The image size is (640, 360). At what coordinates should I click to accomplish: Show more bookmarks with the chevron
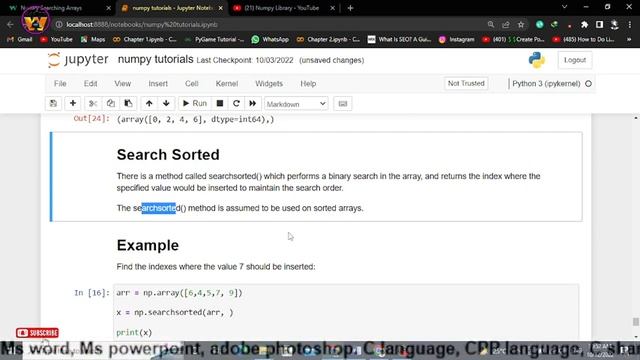point(629,40)
